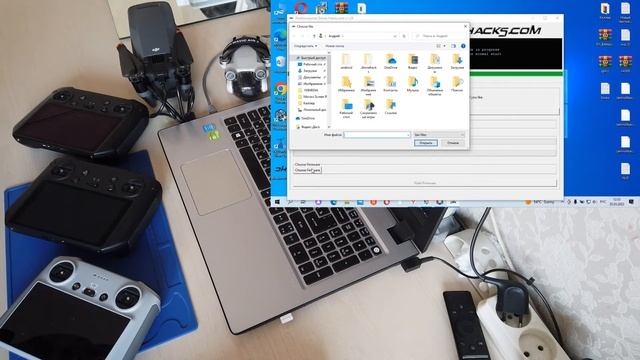The width and height of the screenshot is (640, 360).
Task: Open the Музыка folder in file list
Action: click(x=413, y=84)
